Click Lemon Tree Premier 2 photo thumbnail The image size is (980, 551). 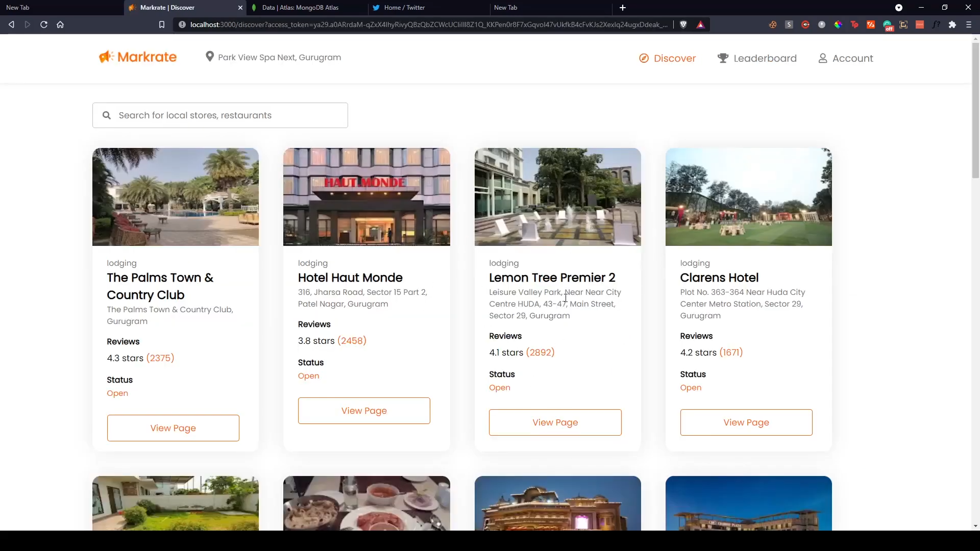[557, 197]
